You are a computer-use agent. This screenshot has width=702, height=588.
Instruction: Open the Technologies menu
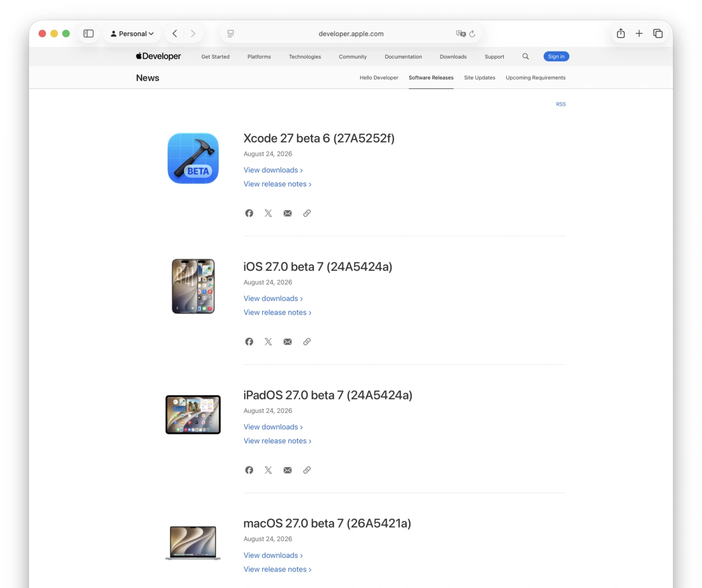305,56
